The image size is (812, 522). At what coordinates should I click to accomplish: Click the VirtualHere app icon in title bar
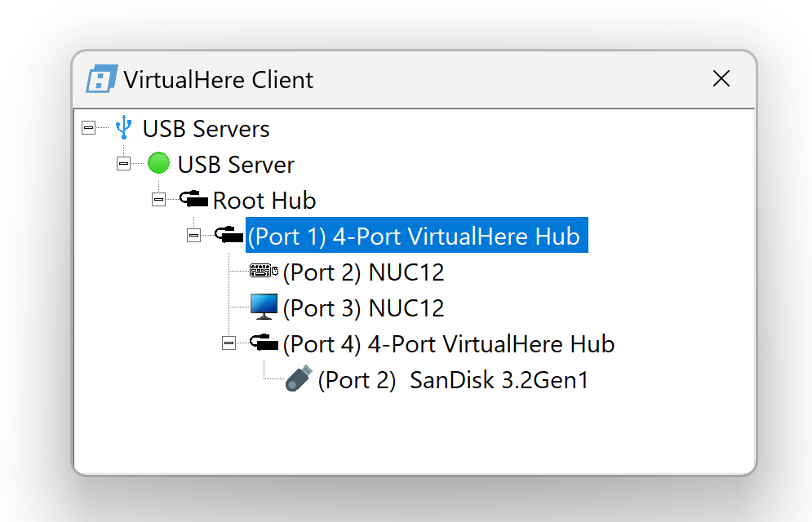[x=101, y=79]
